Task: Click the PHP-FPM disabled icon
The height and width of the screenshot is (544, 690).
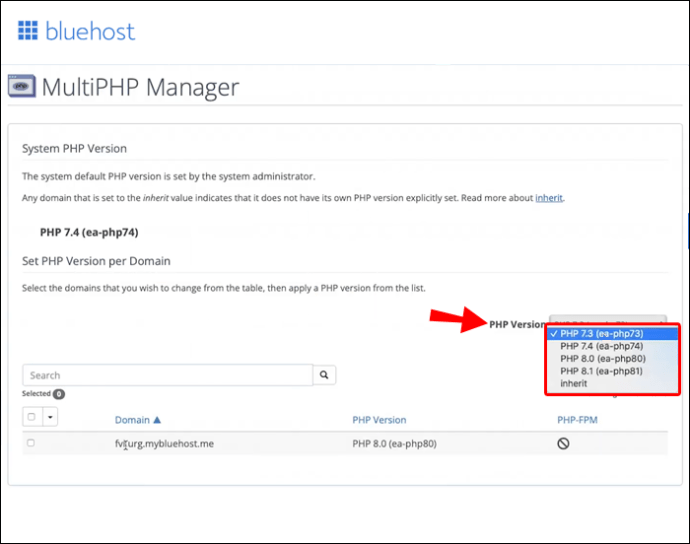Action: [563, 443]
